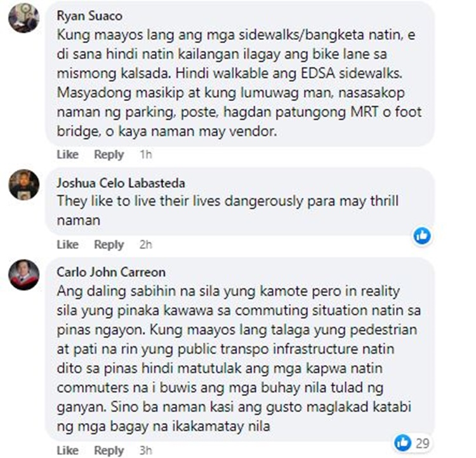Open the 1h timestamp on Ryan's comment

146,154
